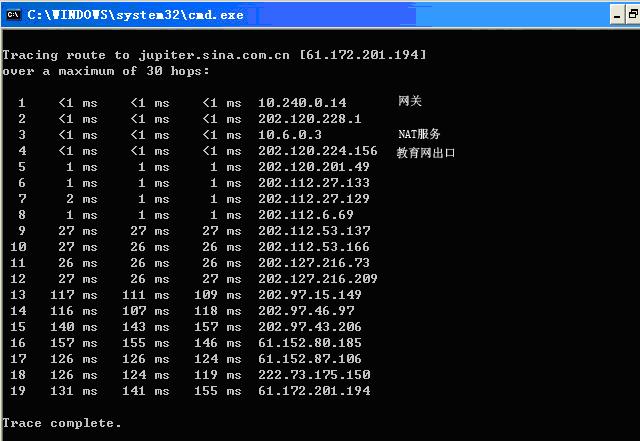
Task: Click the 教育网出口 annotation label
Action: 426,153
